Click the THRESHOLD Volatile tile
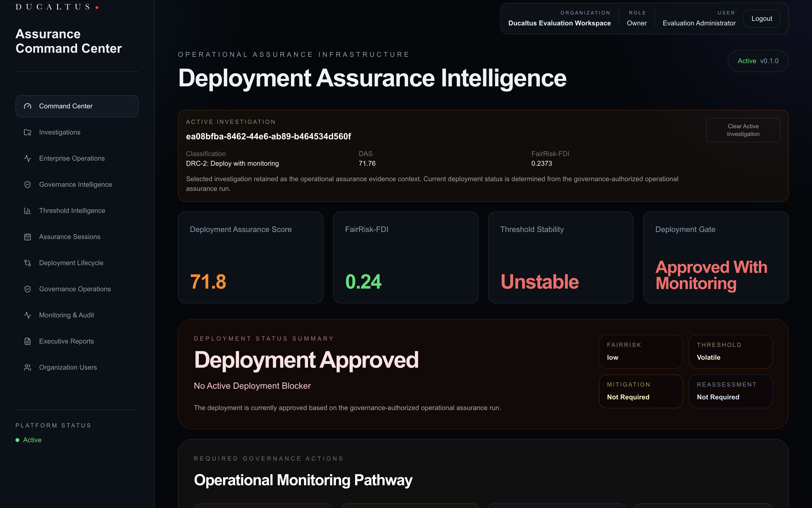The width and height of the screenshot is (812, 508). [x=731, y=352]
